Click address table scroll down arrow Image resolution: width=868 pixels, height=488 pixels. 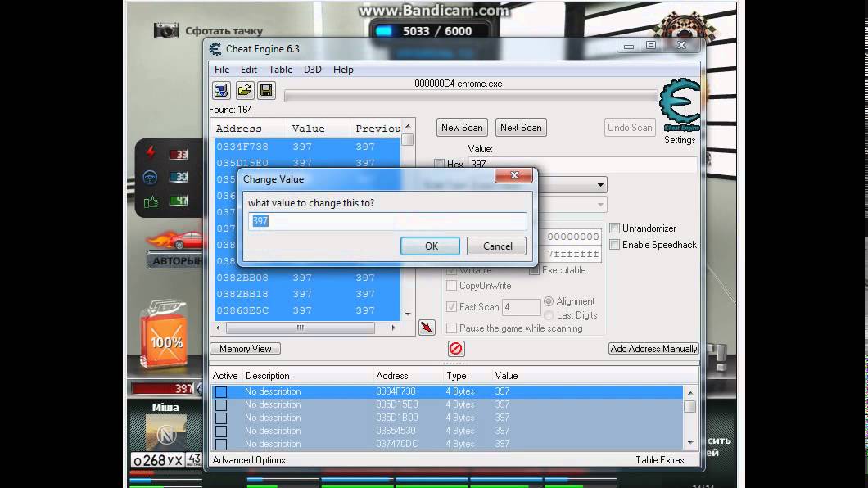(x=689, y=442)
